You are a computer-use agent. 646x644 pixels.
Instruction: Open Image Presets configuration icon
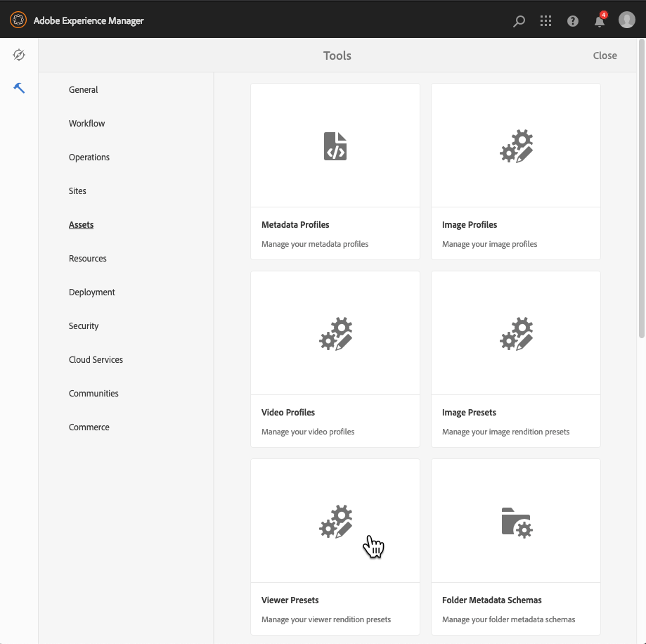(x=515, y=333)
